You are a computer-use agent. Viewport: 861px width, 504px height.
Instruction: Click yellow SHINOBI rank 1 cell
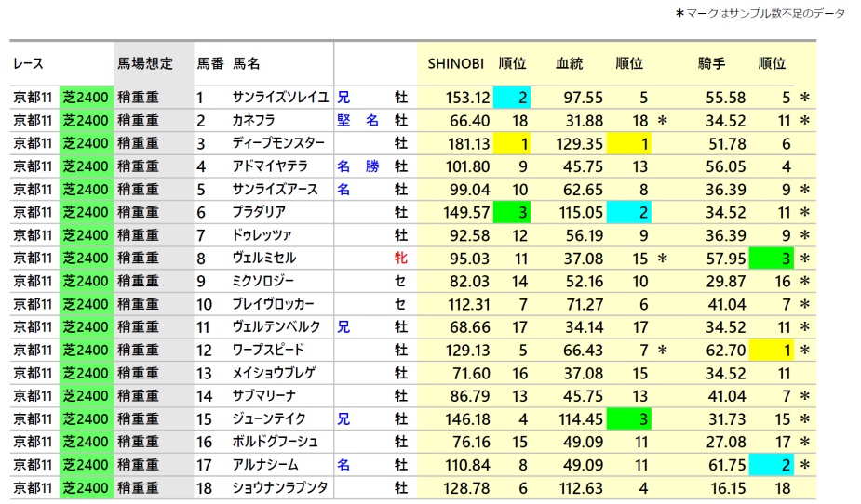(512, 143)
